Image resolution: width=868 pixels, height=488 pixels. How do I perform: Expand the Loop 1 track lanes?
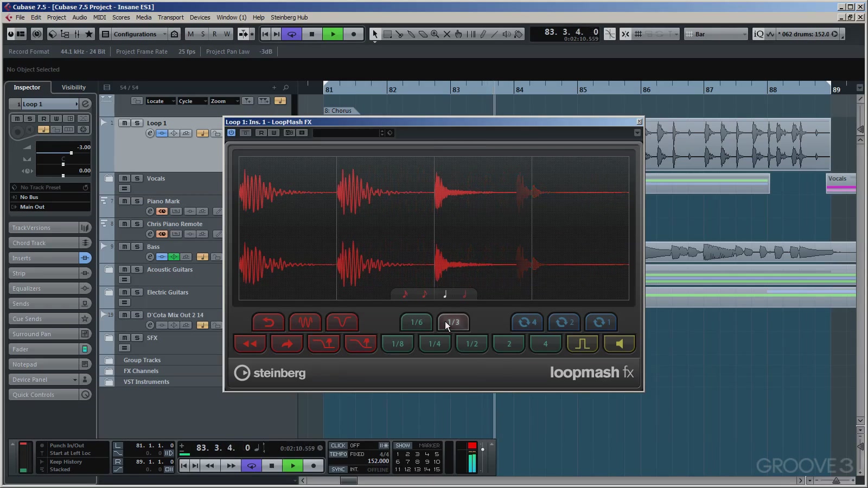[x=103, y=123]
